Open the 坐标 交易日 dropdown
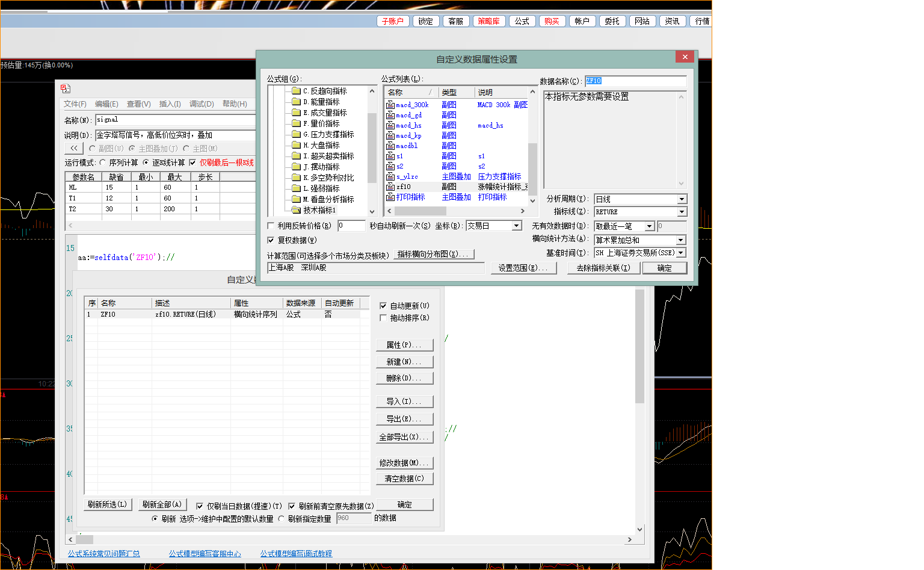 (x=517, y=226)
